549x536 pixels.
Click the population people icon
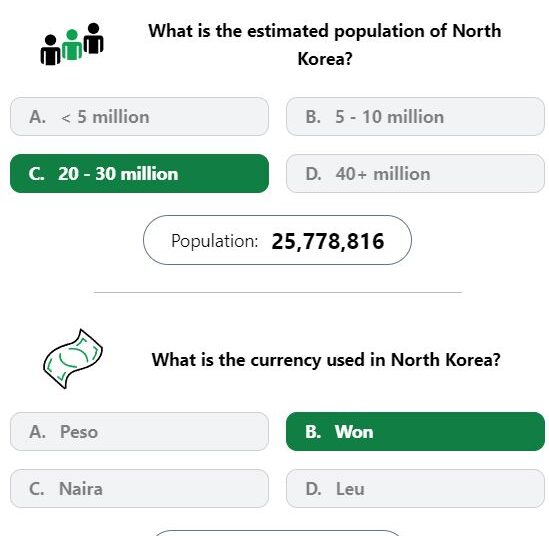pos(72,44)
